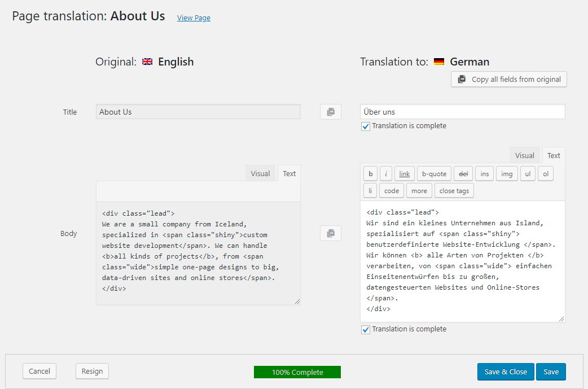Viewport: 588px width, 389px height.
Task: Insert an ins tag from the editor toolbar
Action: pos(484,173)
